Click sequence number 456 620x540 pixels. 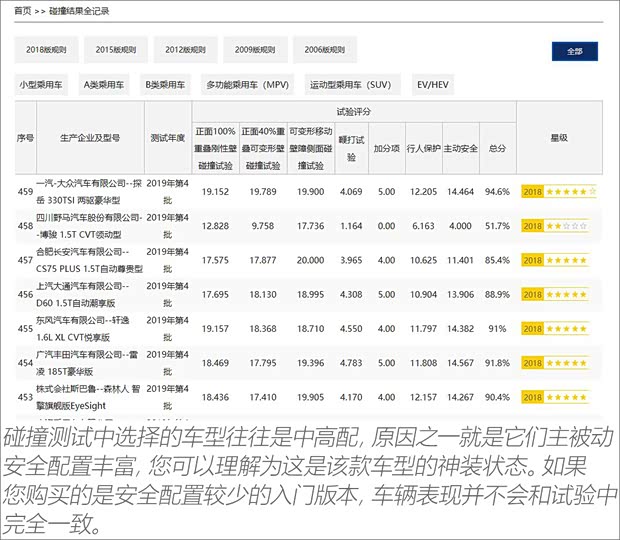point(25,295)
